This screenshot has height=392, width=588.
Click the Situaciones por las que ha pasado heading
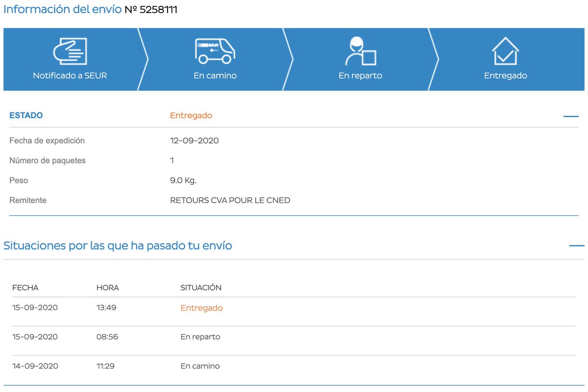[118, 245]
